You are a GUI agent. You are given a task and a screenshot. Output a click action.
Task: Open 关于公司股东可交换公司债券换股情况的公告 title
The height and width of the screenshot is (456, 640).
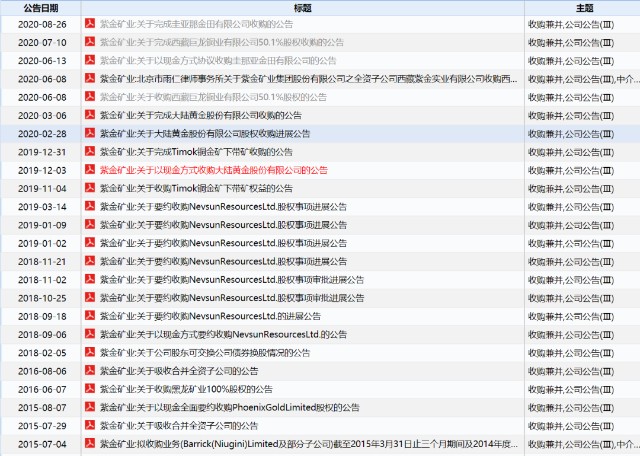(x=205, y=353)
